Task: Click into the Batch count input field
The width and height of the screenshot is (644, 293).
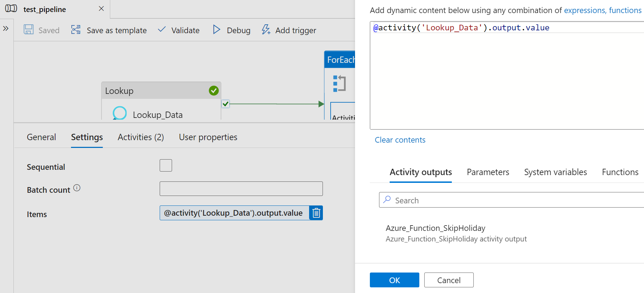Action: click(241, 189)
